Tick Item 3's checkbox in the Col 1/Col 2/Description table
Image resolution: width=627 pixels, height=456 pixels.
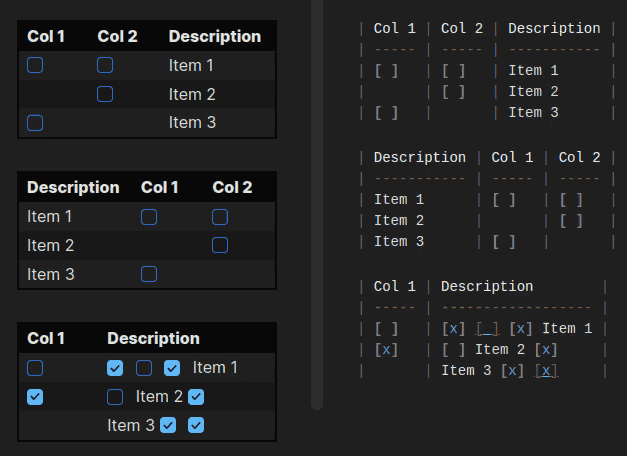point(35,123)
